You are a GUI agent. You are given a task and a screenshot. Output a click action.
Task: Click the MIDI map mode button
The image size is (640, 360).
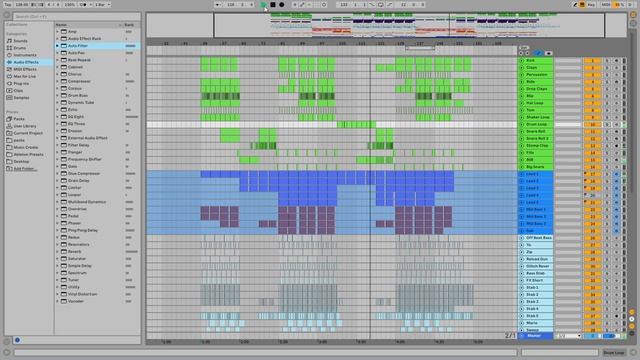pos(606,4)
